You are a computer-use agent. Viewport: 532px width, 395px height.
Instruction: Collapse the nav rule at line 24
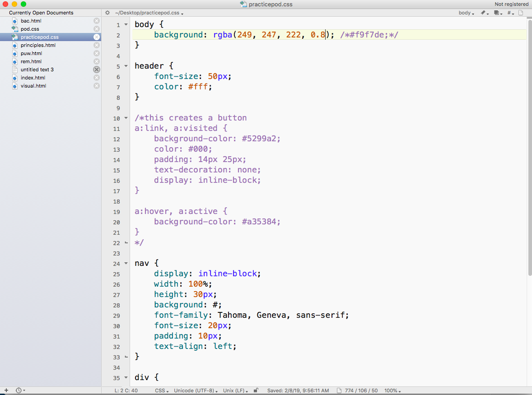tap(126, 264)
